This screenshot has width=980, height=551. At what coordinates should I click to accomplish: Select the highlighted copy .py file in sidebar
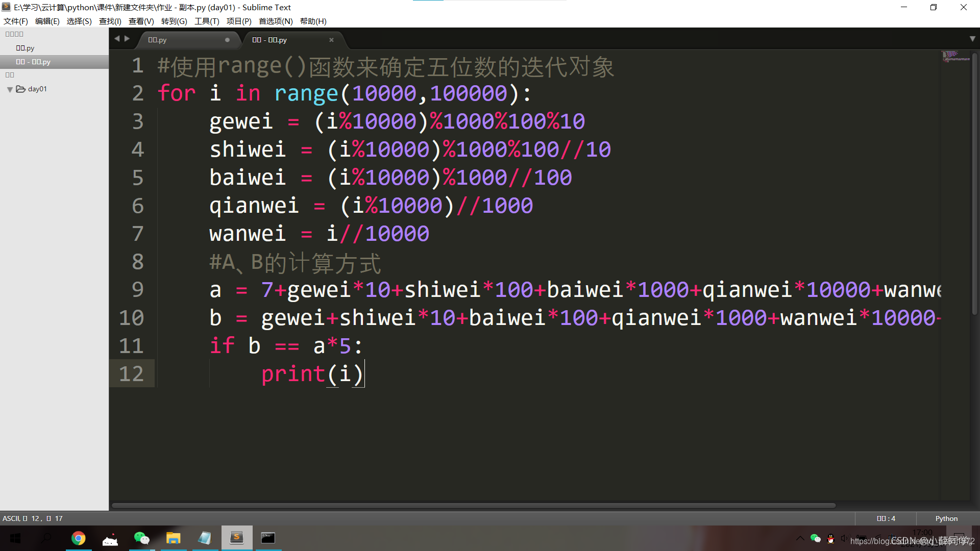coord(54,62)
